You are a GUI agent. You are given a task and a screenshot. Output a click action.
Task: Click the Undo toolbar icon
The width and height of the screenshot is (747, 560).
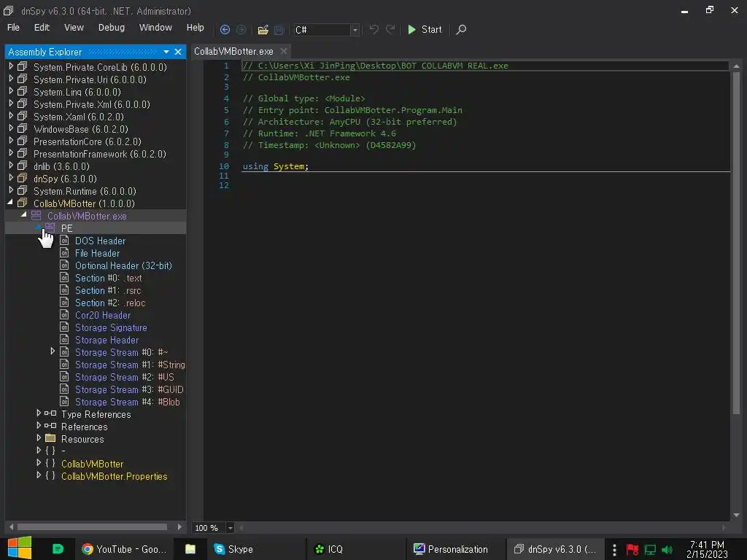(x=374, y=29)
